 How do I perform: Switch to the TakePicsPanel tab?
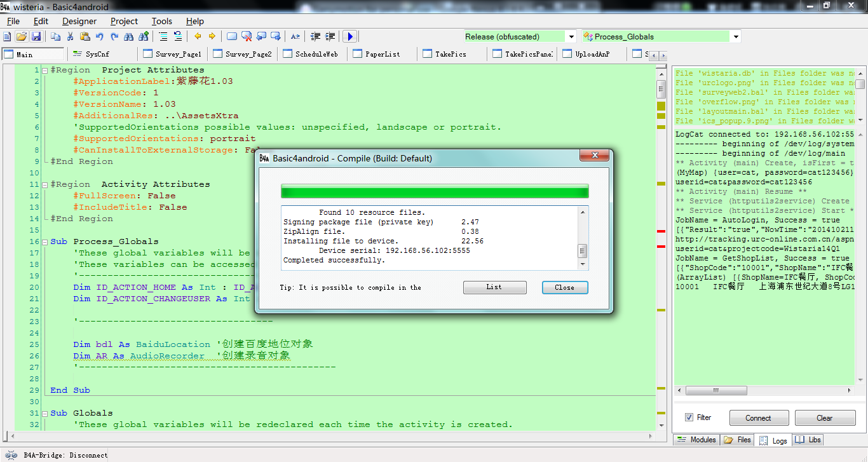point(522,54)
